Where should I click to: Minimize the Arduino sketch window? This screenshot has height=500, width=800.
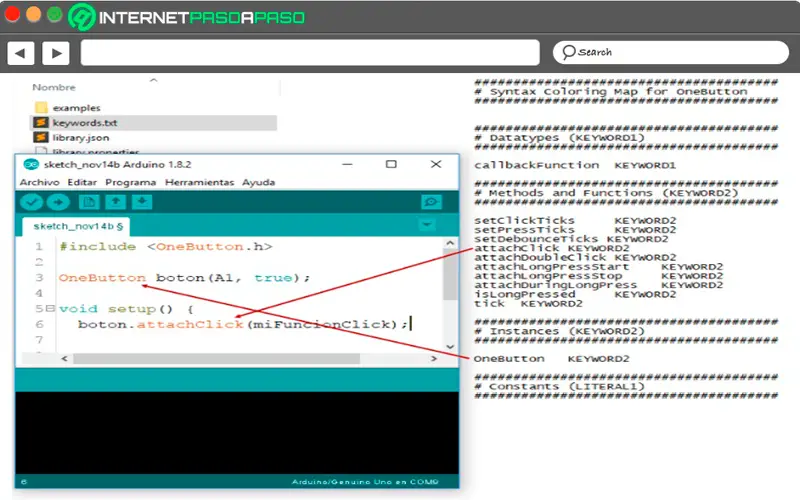[347, 164]
